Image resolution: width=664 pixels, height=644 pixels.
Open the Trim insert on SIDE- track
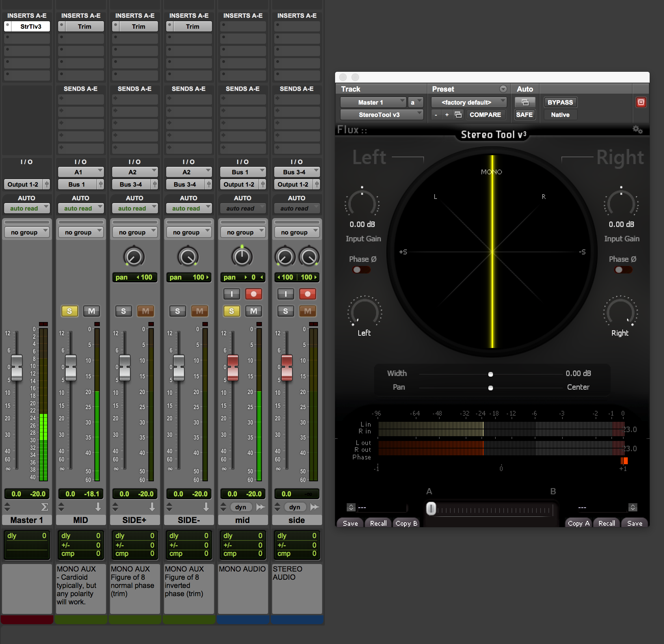[192, 26]
